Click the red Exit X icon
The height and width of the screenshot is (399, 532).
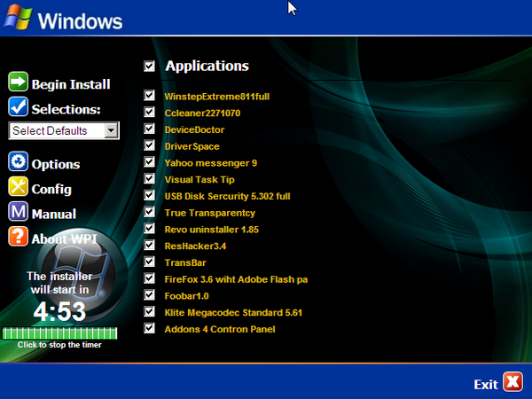[x=513, y=381]
